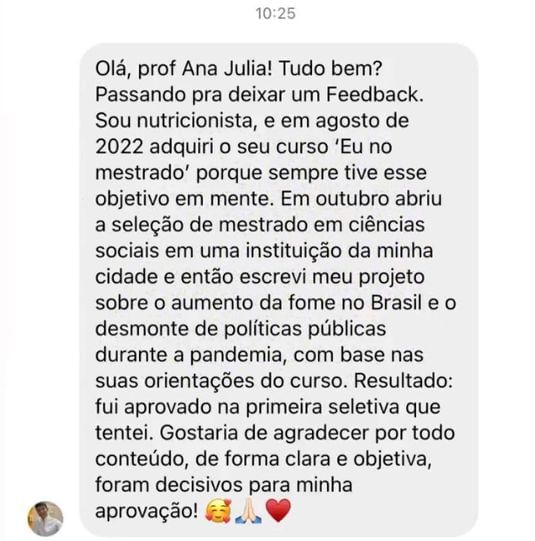This screenshot has width=535, height=541.
Task: Click the greeting word 'Olá,' at message start
Action: pyautogui.click(x=113, y=69)
